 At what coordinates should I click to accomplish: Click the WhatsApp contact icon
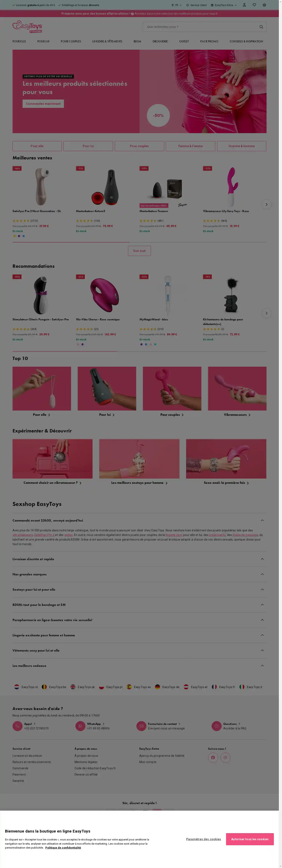click(80, 726)
